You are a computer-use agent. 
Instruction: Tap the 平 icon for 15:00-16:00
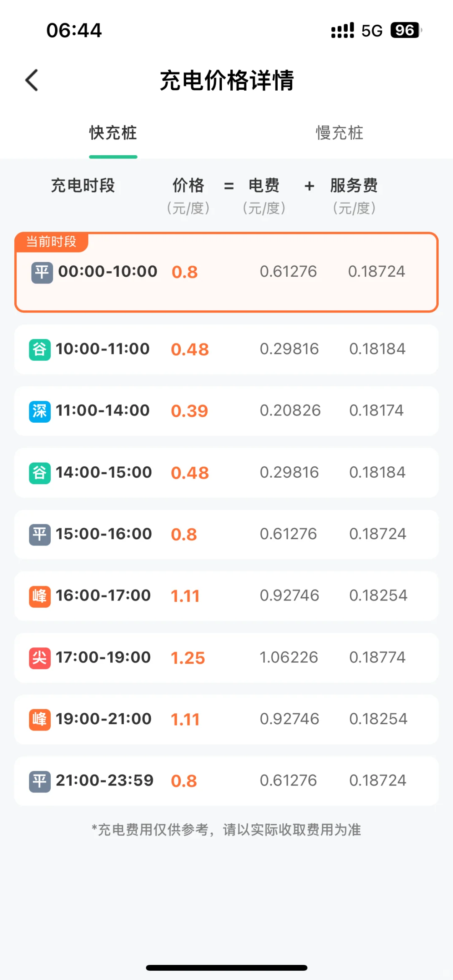point(39,534)
